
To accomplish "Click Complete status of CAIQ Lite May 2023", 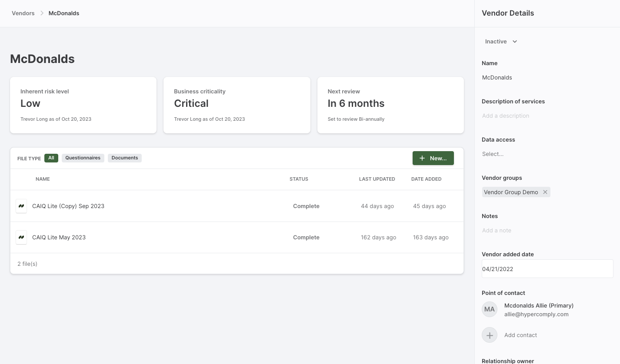I will (306, 237).
